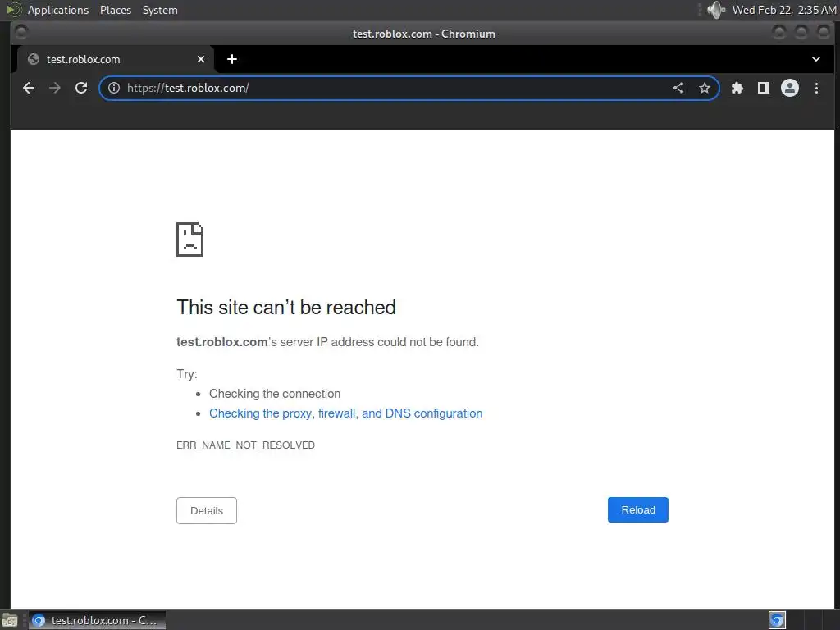Select the test.roblox.com tab

click(x=115, y=59)
